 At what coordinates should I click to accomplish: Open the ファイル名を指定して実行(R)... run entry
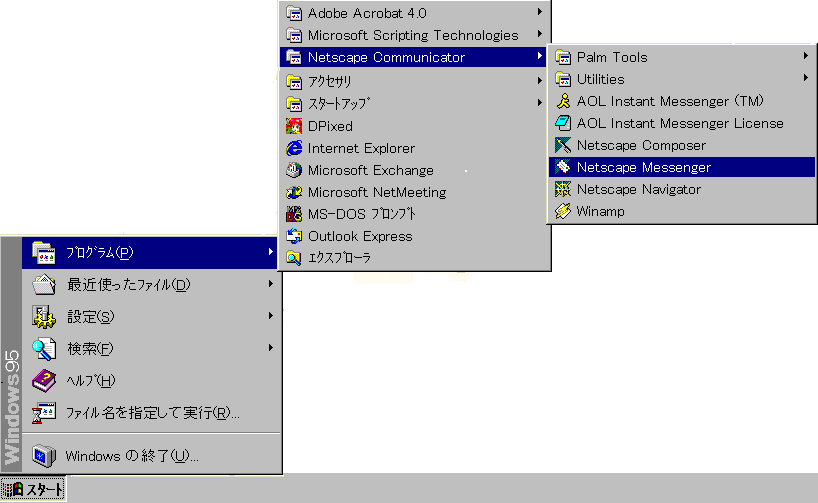151,413
